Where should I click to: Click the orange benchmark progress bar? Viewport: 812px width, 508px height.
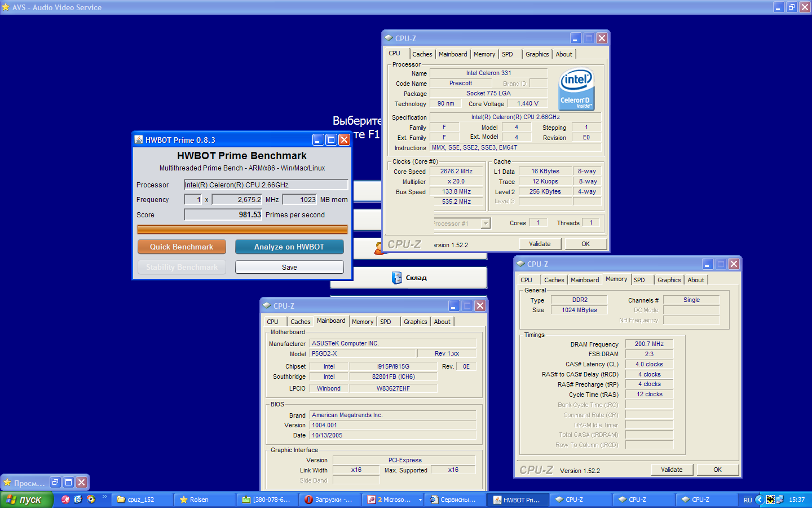click(x=242, y=229)
